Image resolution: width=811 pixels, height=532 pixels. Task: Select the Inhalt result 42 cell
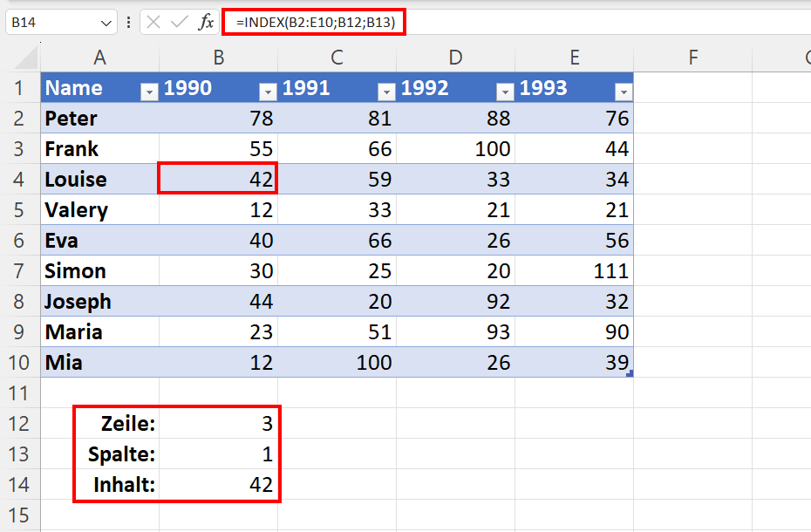[x=218, y=484]
